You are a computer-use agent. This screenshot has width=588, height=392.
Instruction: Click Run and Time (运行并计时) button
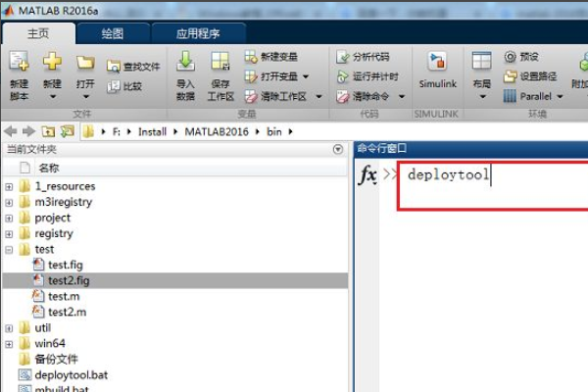tap(367, 76)
